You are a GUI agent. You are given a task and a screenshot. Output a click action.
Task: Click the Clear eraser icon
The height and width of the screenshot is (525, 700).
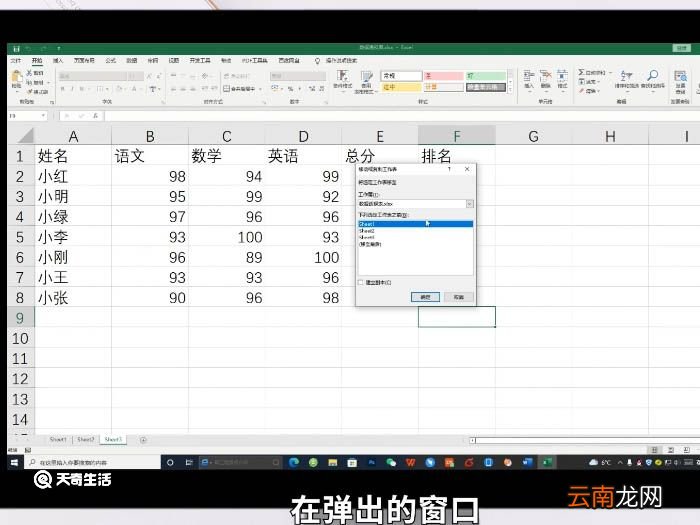tap(582, 91)
